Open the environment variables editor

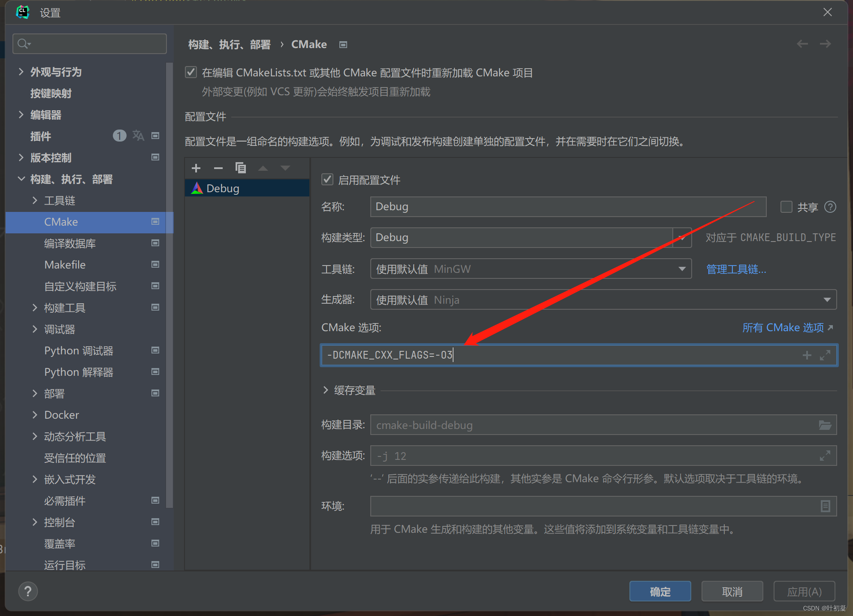point(826,506)
